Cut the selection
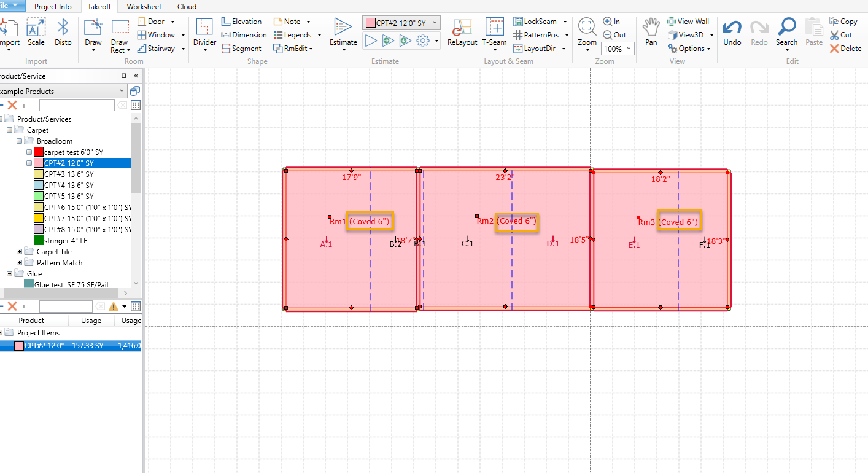 841,35
